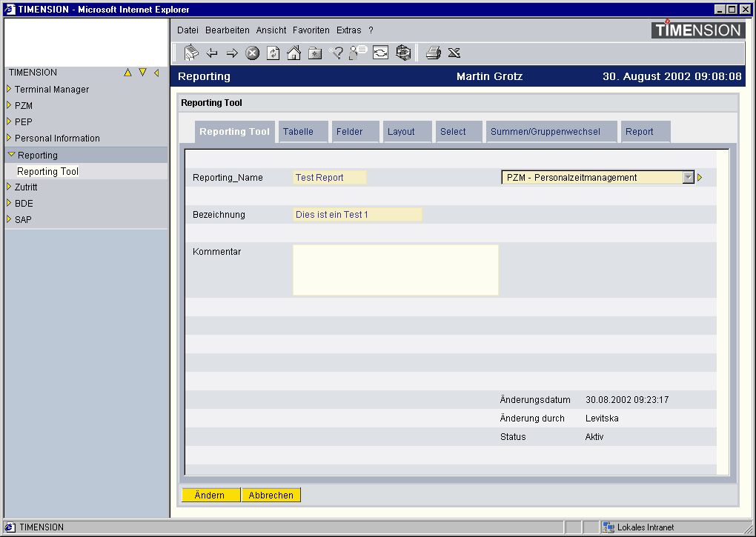Screen dimensions: 756x537
Task: Click the Abbrechen button
Action: click(x=271, y=496)
